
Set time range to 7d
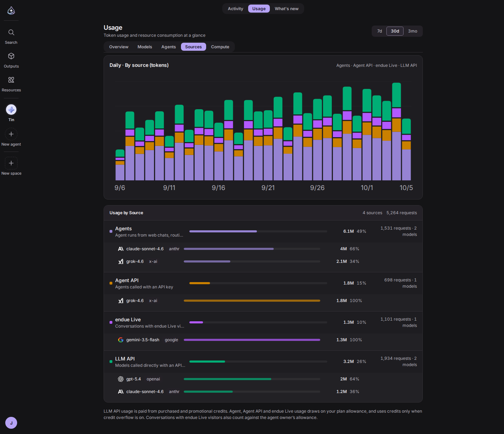(379, 31)
